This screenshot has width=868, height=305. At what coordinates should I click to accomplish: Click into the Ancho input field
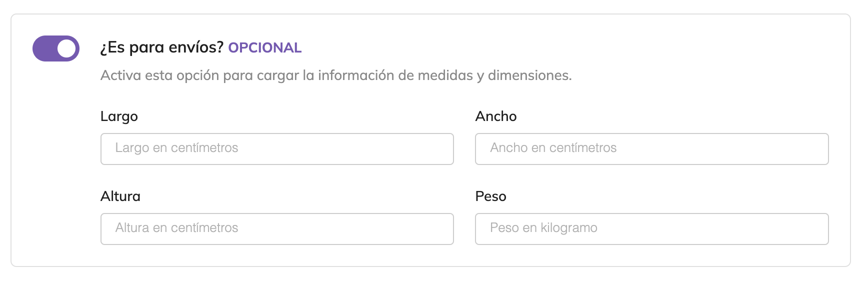651,149
